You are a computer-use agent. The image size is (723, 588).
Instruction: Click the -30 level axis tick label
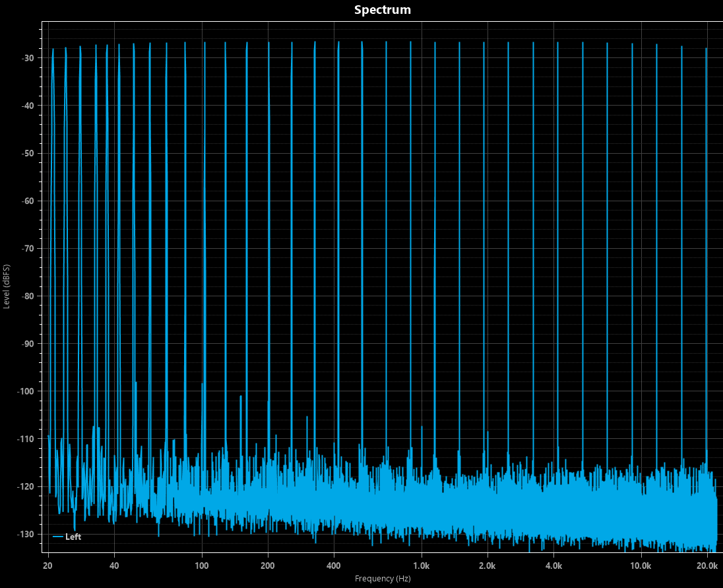28,58
